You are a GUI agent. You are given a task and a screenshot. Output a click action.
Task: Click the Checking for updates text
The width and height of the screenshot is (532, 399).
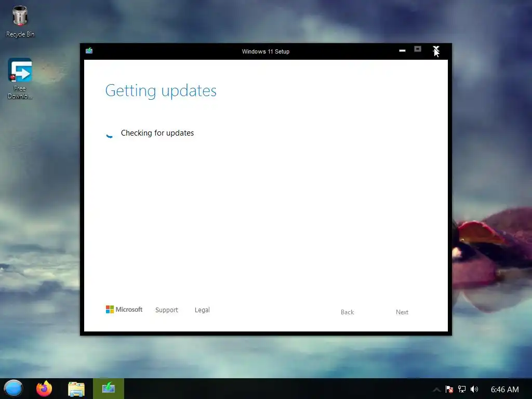click(x=157, y=133)
